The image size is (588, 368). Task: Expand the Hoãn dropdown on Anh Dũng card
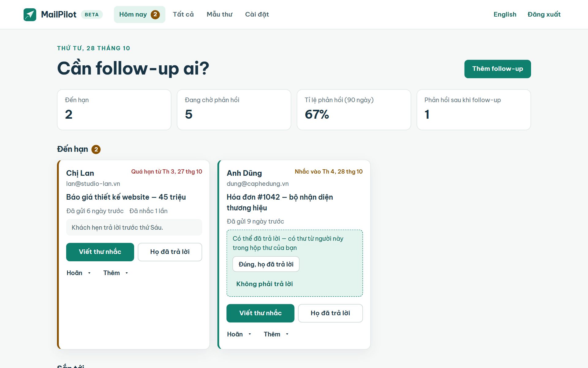[x=239, y=334]
